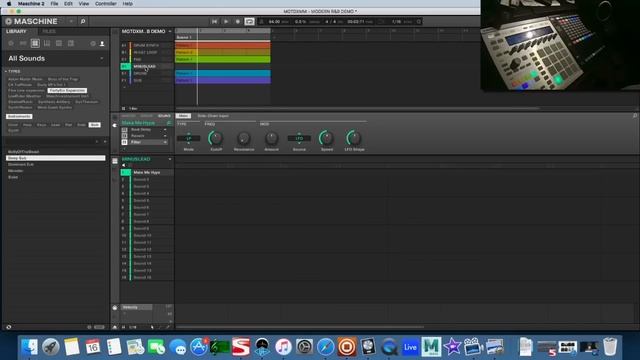Open the Side-Chain Input page tab
Viewport: 640px width, 360px height.
213,116
